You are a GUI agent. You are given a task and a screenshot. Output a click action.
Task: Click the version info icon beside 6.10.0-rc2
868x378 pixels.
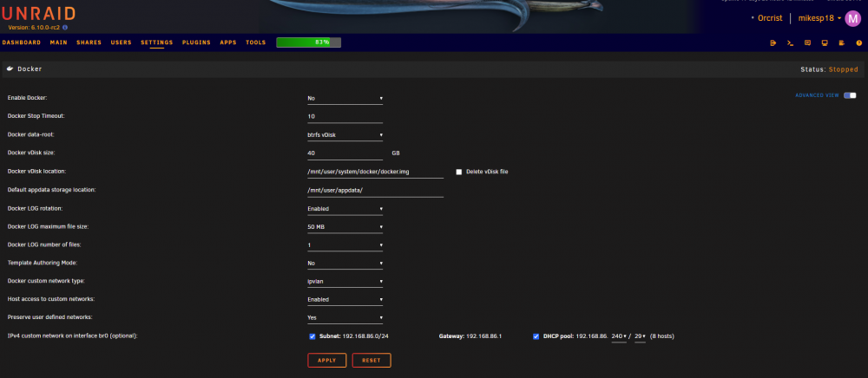point(65,27)
